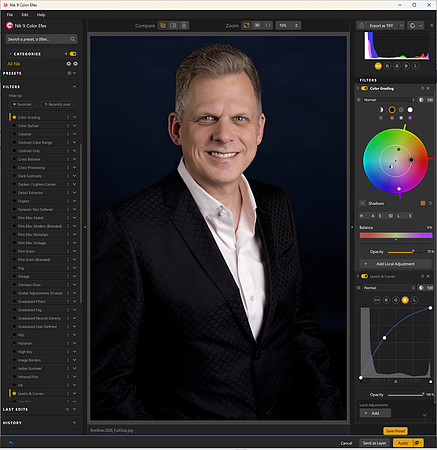Select the L curve channel
The height and width of the screenshot is (450, 437).
point(414,300)
